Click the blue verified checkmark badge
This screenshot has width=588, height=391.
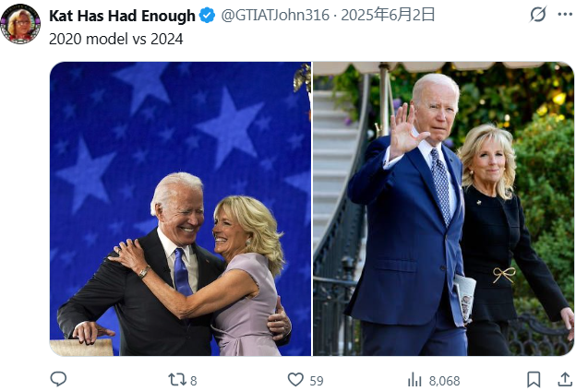click(209, 16)
